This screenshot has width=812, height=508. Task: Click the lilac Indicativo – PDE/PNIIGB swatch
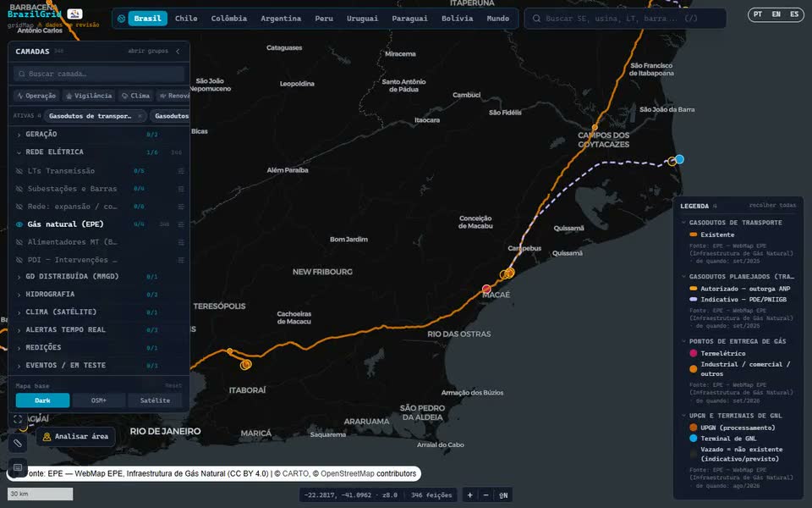[x=694, y=300]
